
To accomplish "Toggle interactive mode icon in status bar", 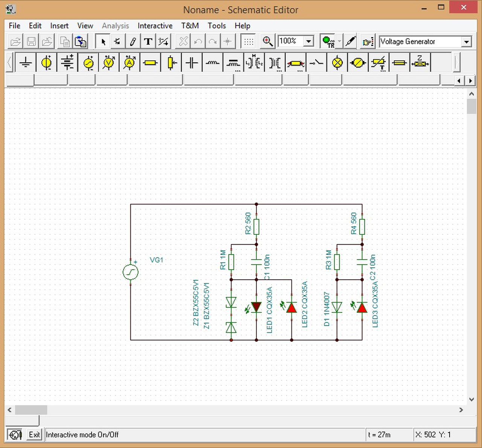I will click(15, 435).
